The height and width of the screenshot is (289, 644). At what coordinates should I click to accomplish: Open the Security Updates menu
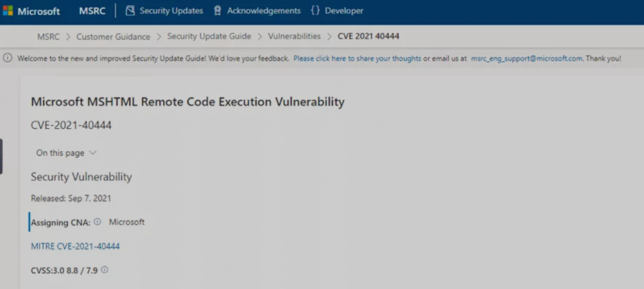pyautogui.click(x=171, y=11)
